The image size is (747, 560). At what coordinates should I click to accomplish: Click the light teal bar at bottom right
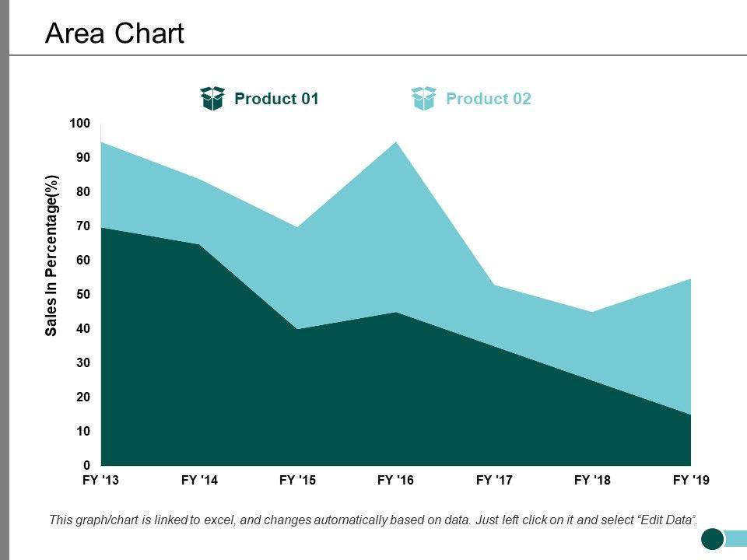[x=736, y=538]
